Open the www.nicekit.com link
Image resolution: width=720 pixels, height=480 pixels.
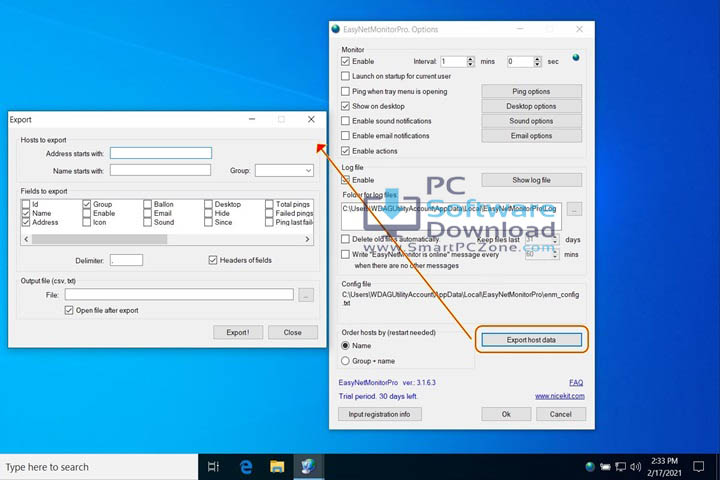coord(559,396)
